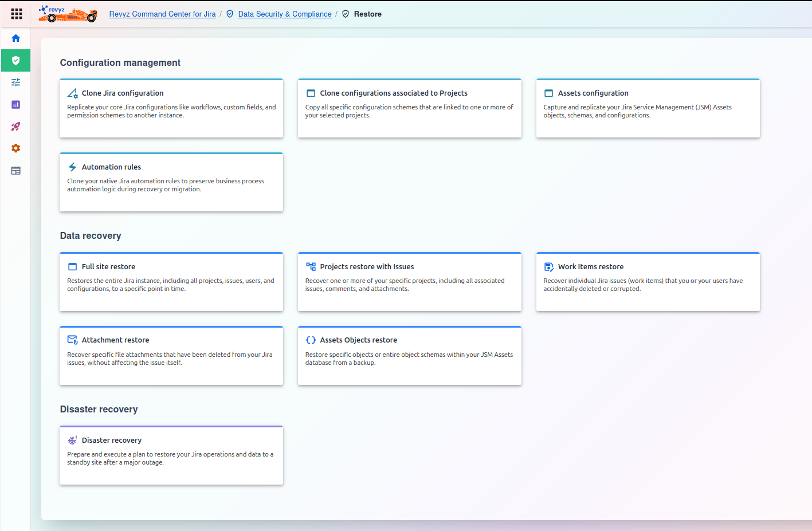Choose the Automation rules card

pos(171,182)
